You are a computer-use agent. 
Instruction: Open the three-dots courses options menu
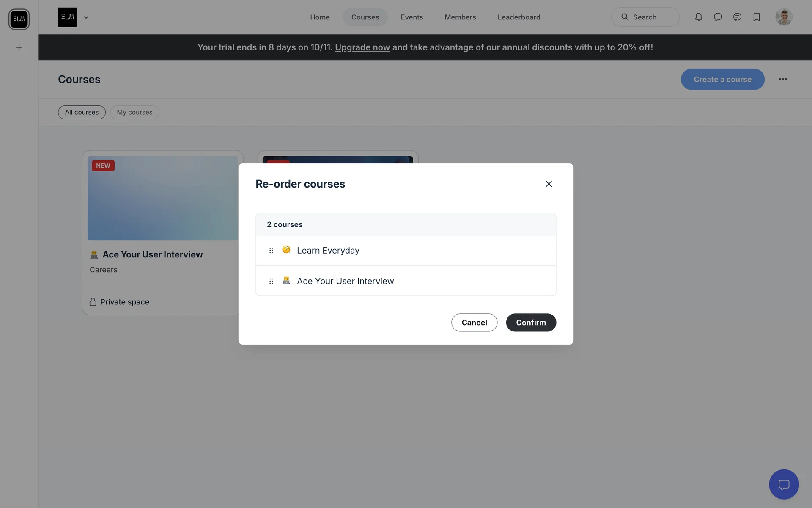783,79
